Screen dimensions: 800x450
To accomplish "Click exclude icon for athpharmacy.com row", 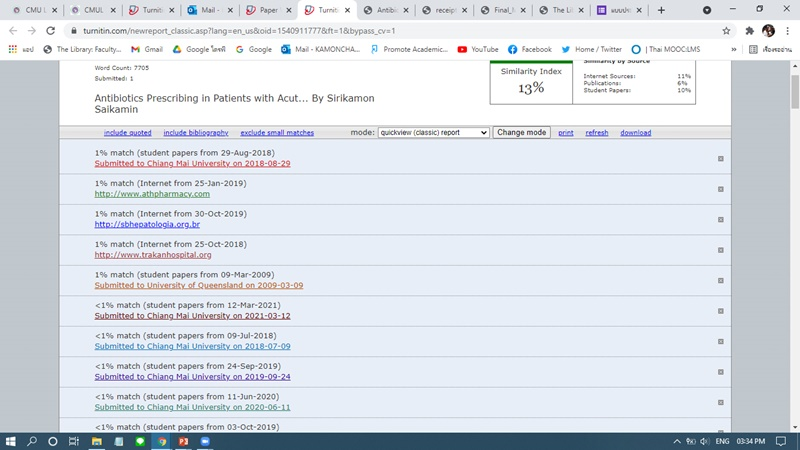I will pyautogui.click(x=720, y=189).
